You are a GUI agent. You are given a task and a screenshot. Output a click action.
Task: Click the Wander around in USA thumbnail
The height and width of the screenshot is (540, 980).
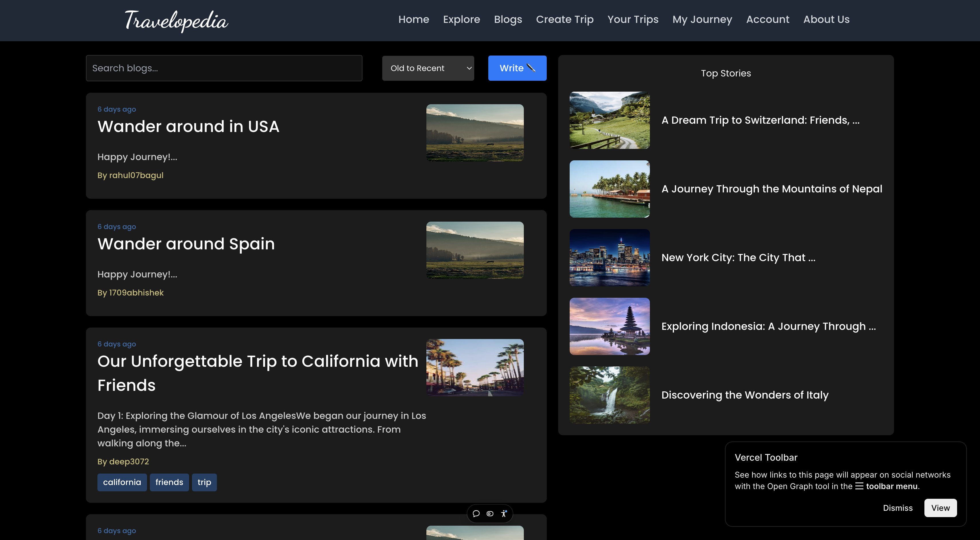(475, 133)
